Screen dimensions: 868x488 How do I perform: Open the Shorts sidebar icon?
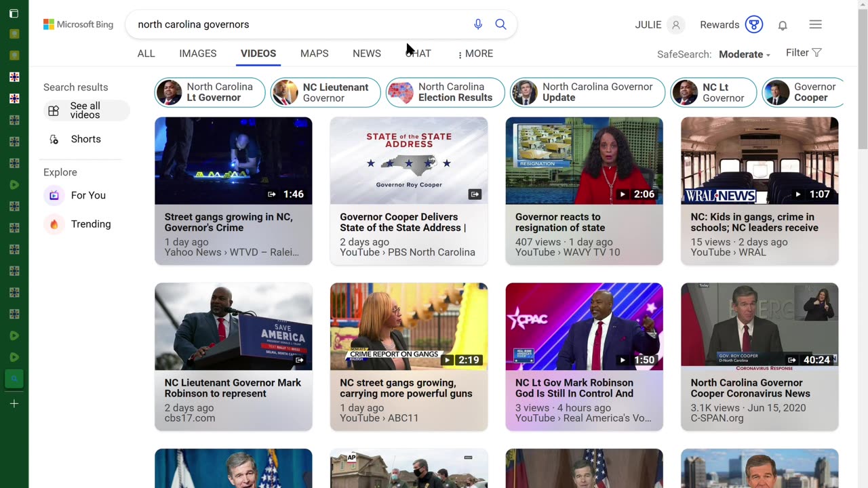54,139
